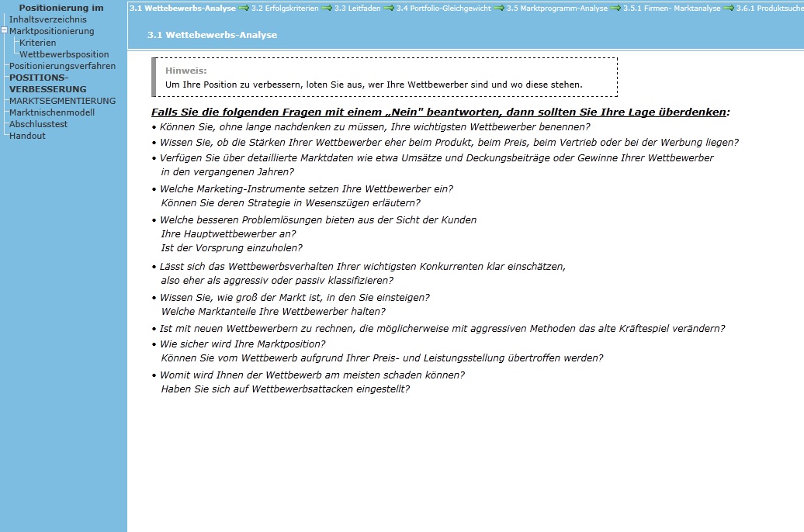Click line 'Haben Sie sich auf Wettbewerbsattacken'
Viewport: 804px width, 532px height.
(286, 389)
